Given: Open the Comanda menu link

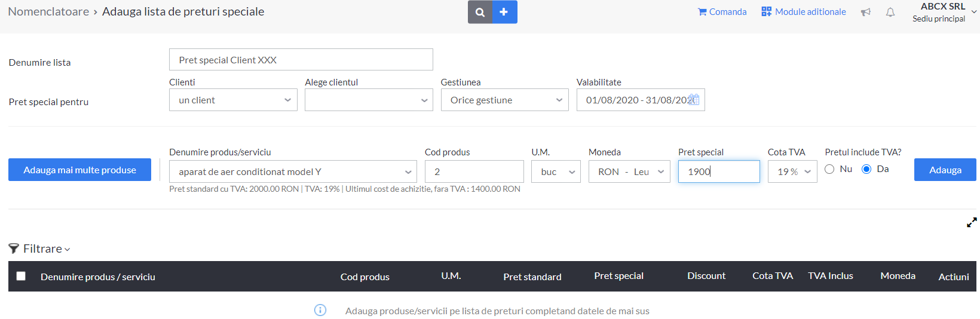Looking at the screenshot, I should point(722,12).
